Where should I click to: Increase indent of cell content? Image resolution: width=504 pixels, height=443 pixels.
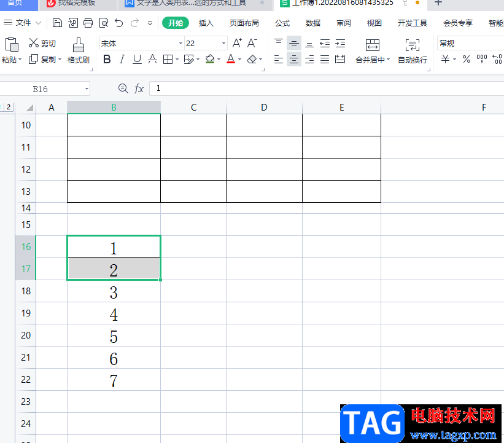(340, 43)
